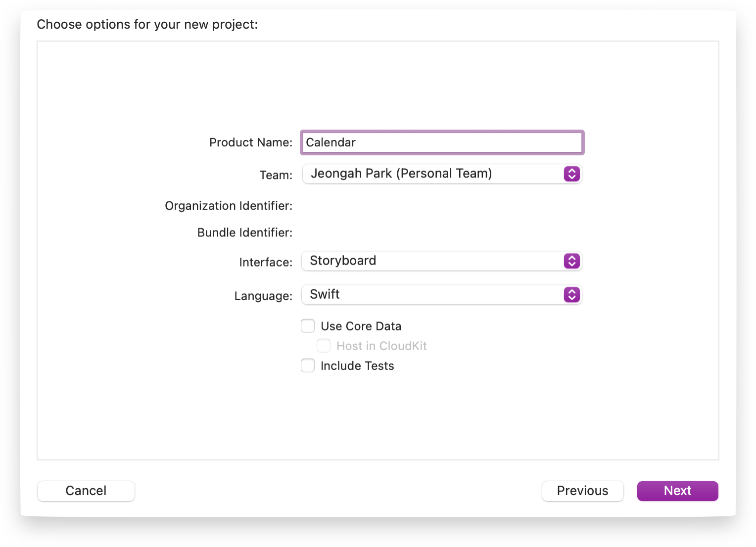Screen dimensions: 756x547
Task: Click the Product Name label
Action: (251, 142)
